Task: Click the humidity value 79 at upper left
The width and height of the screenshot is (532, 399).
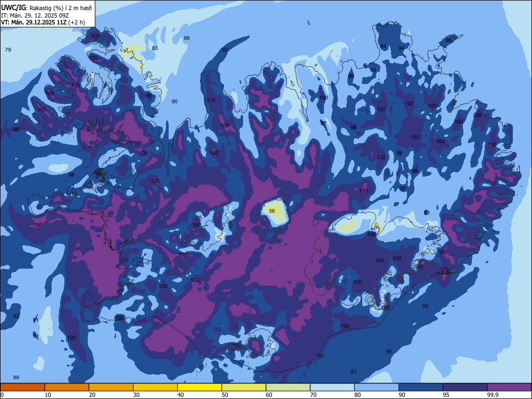Action: coord(8,50)
